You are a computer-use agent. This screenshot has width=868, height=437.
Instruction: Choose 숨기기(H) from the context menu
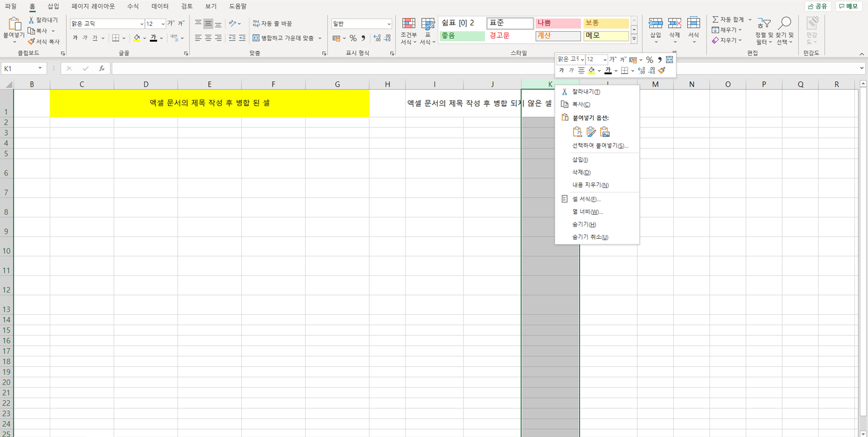[584, 224]
